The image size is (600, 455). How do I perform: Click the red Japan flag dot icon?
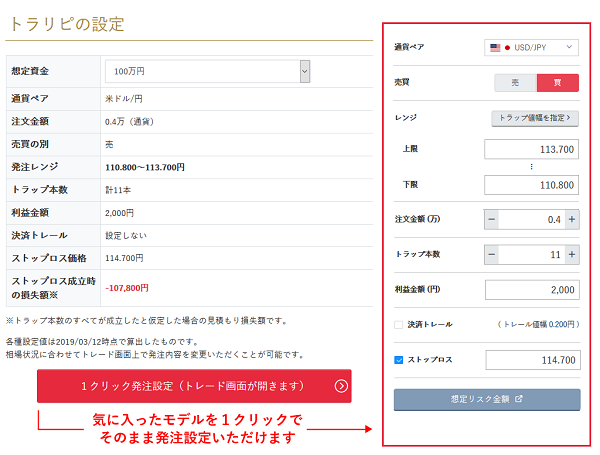pos(507,48)
